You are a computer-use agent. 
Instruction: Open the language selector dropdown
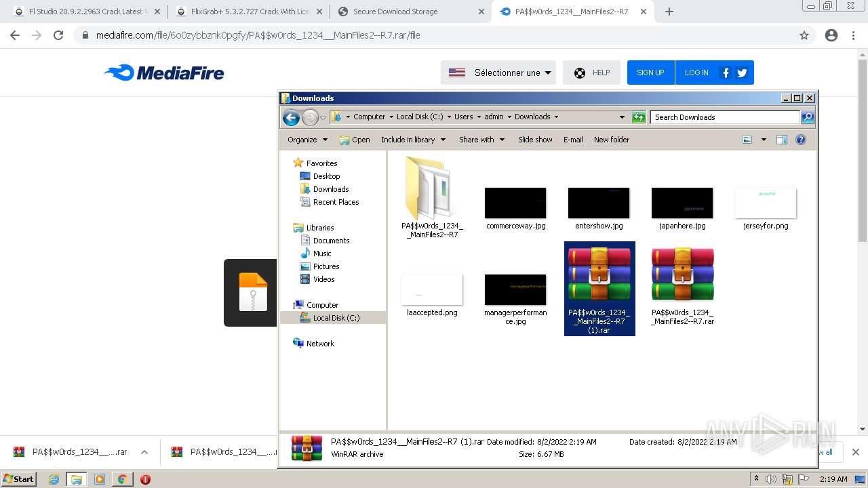click(x=498, y=73)
